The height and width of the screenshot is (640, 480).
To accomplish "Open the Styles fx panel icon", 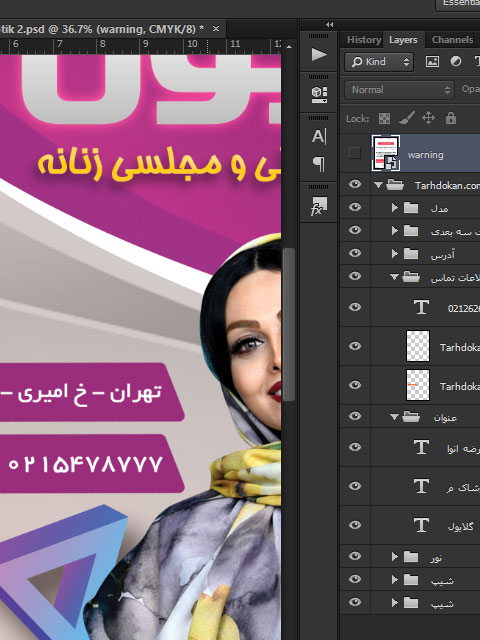I will coord(319,206).
